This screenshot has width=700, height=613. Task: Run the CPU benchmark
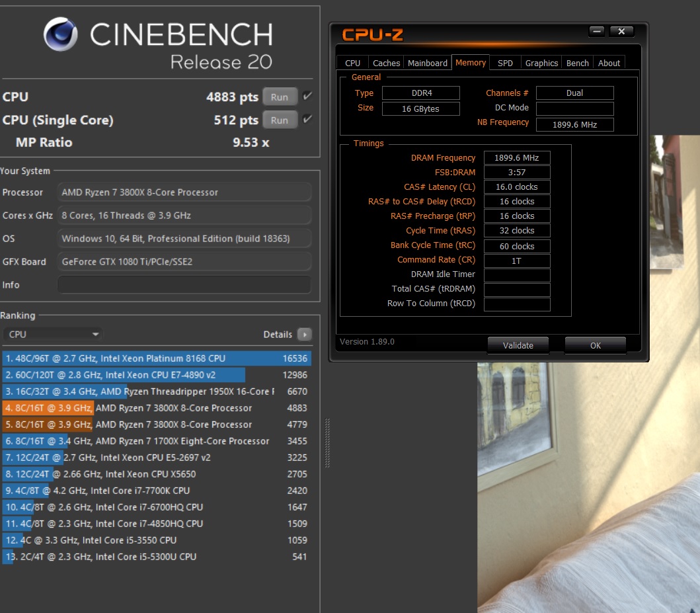click(280, 97)
